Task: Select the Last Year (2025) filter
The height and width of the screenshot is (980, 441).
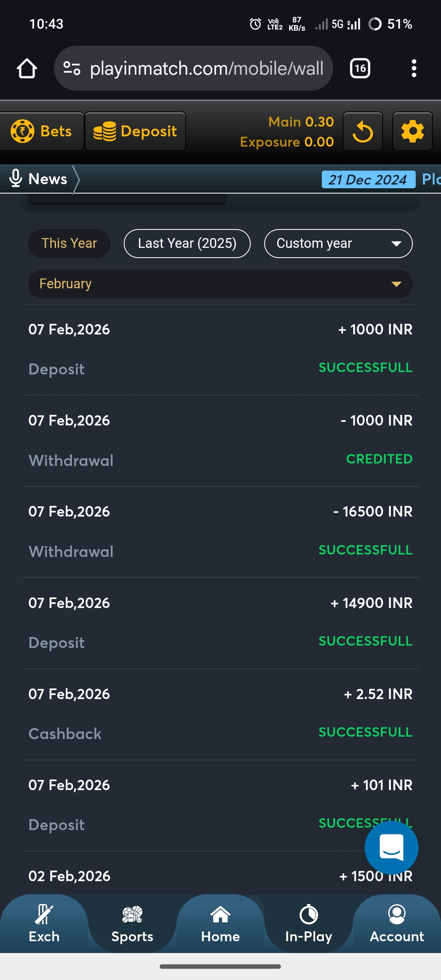Action: (187, 243)
